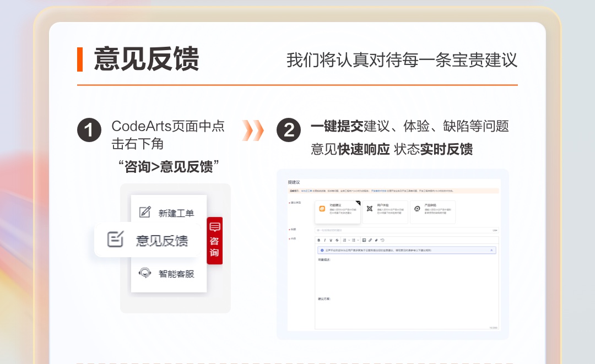Toggle strikethrough in the content editor
The height and width of the screenshot is (364, 595).
coord(337,240)
